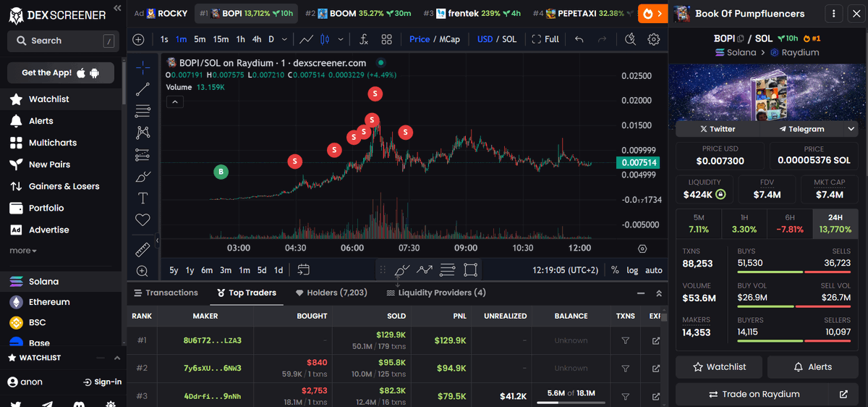Toggle chart currency to SOL
The height and width of the screenshot is (407, 868).
[509, 39]
